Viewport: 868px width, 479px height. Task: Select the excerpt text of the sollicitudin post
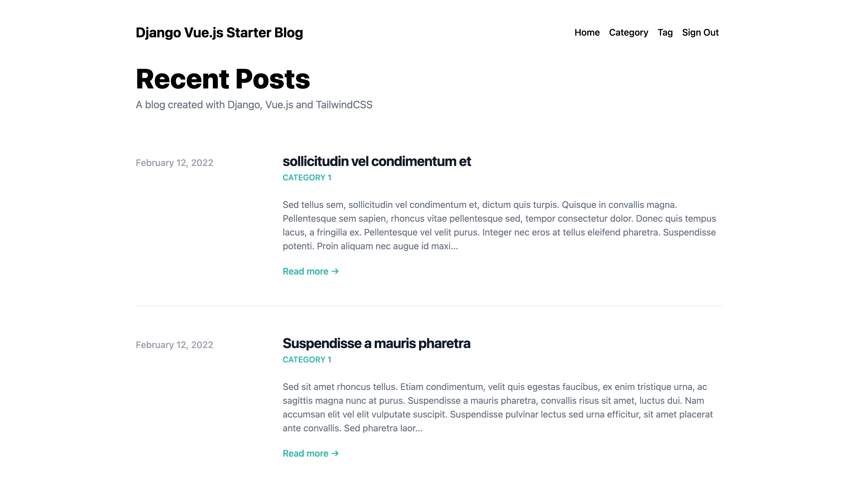[x=499, y=225]
